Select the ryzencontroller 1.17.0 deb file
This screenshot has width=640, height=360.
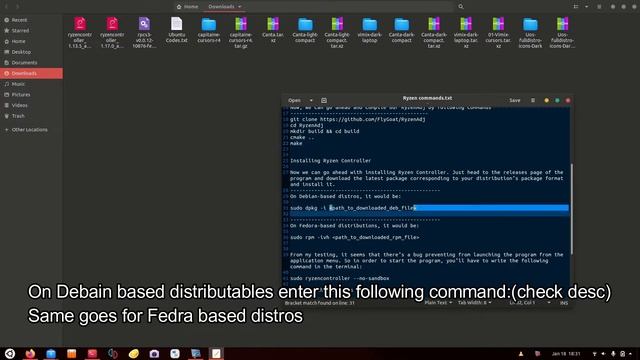point(112,33)
